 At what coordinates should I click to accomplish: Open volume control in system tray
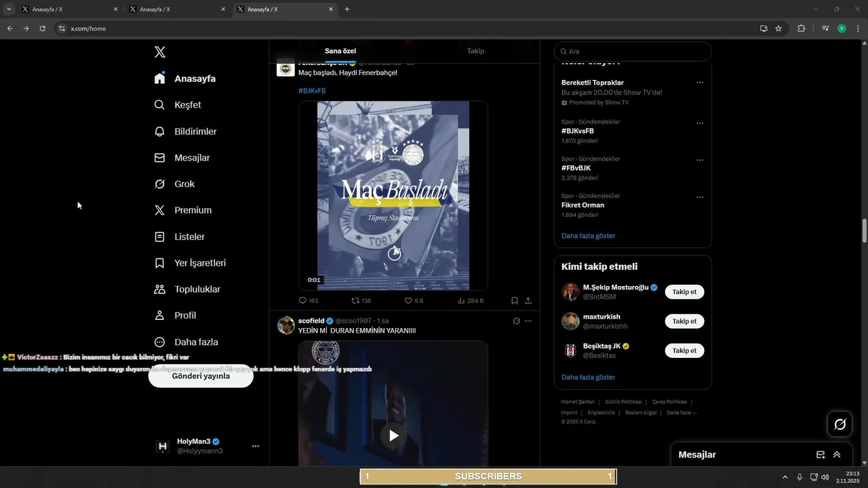pos(825,477)
